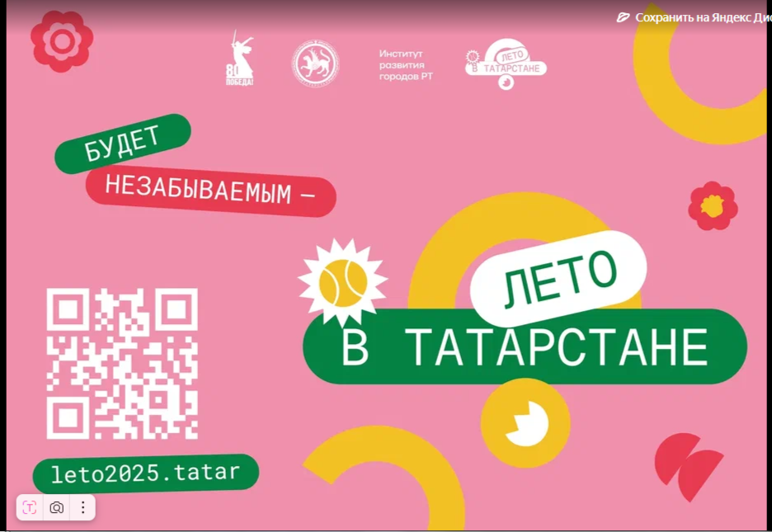
Task: Click the text recognition icon
Action: point(30,507)
